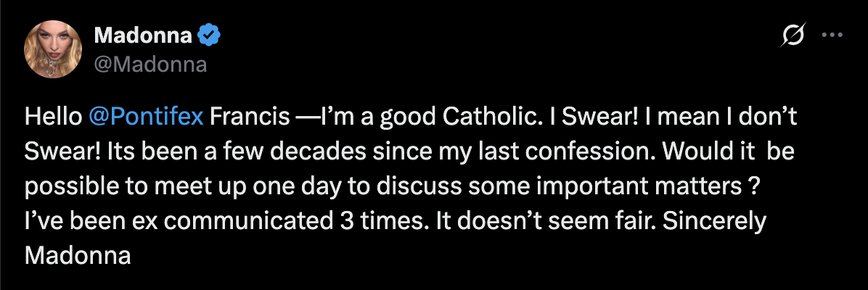The height and width of the screenshot is (290, 868).
Task: Open the Grok explain-post icon
Action: [793, 35]
